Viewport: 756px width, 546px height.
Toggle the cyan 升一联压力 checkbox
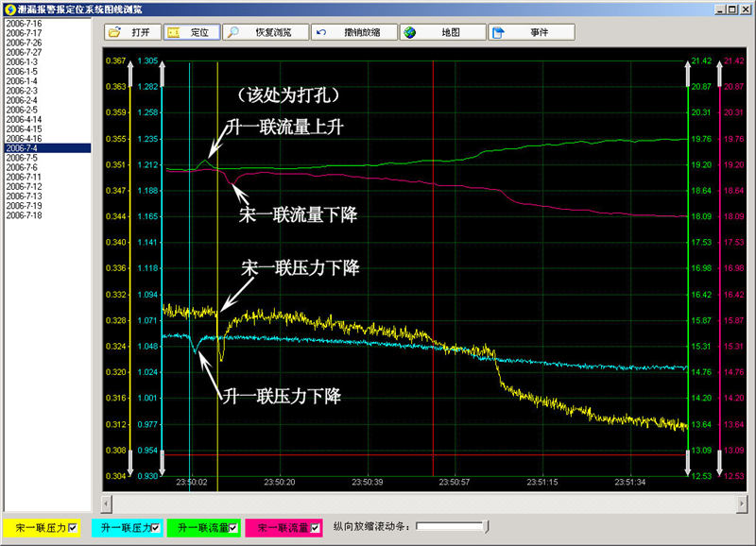156,526
